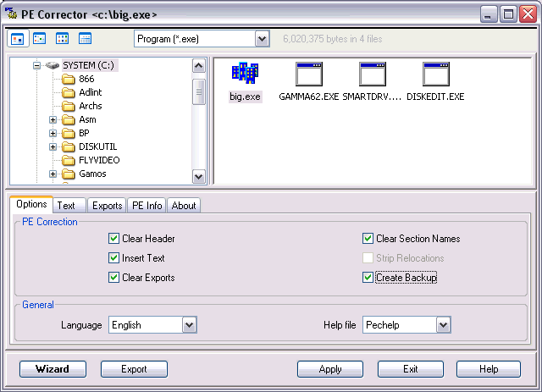Click the 866 folder icon
Viewport: 542px width, 392px height.
coord(69,79)
